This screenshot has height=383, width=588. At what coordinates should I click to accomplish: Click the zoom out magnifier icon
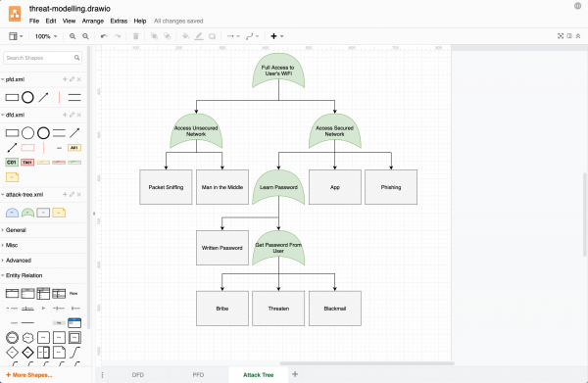85,36
